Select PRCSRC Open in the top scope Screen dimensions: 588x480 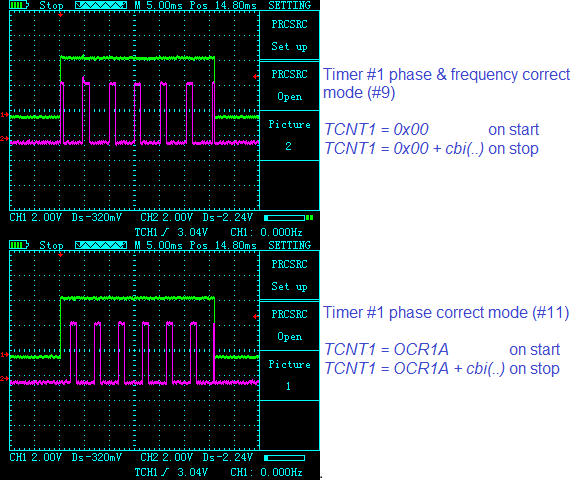[x=289, y=86]
